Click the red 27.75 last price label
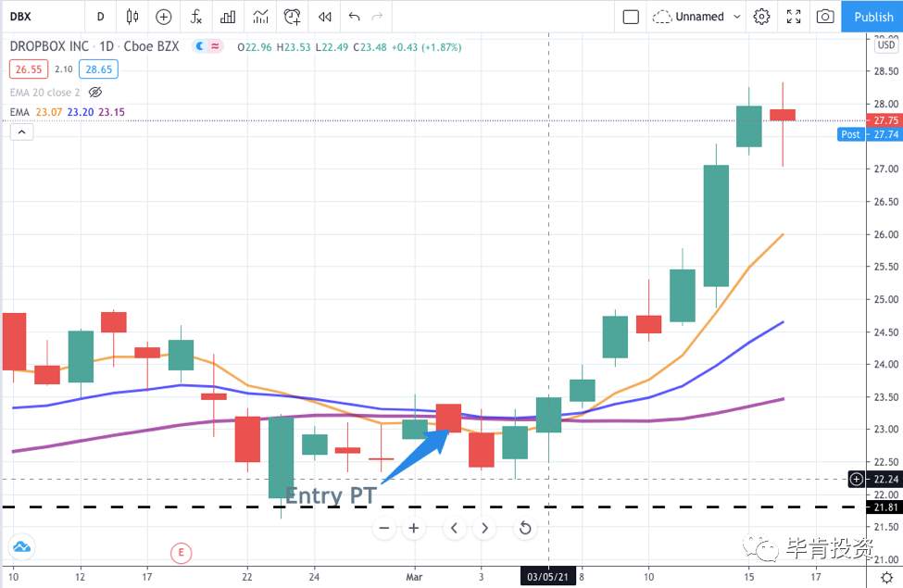Image resolution: width=903 pixels, height=588 pixels. (x=884, y=120)
